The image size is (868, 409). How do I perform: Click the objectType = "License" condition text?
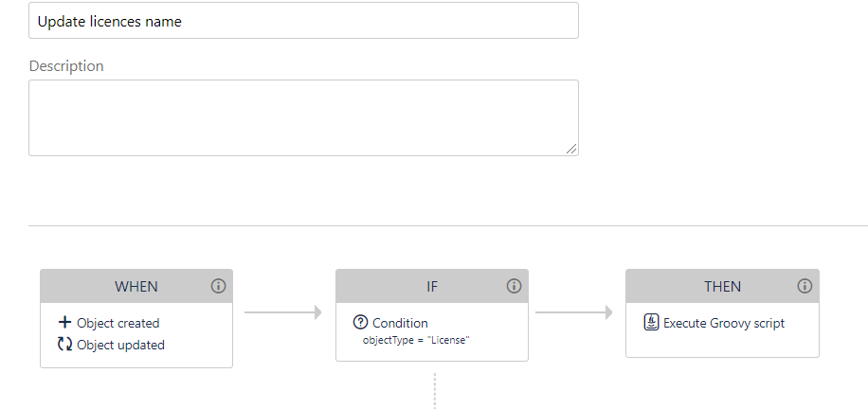pos(417,339)
